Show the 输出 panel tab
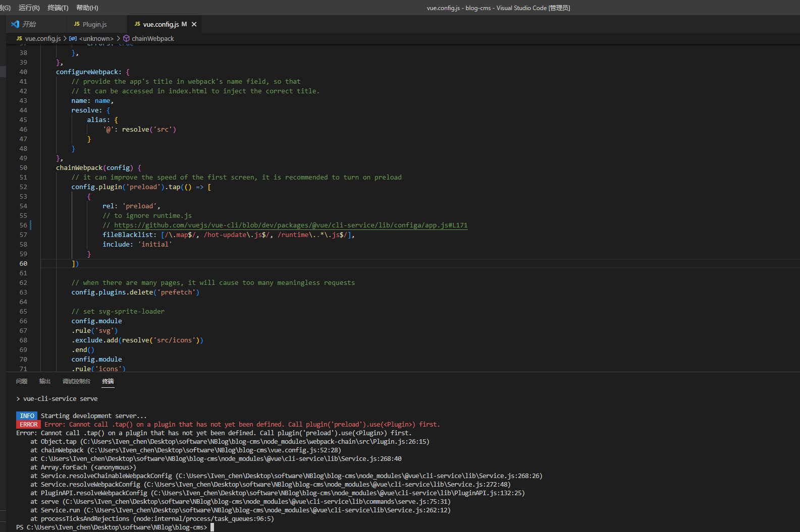800x532 pixels. tap(45, 381)
